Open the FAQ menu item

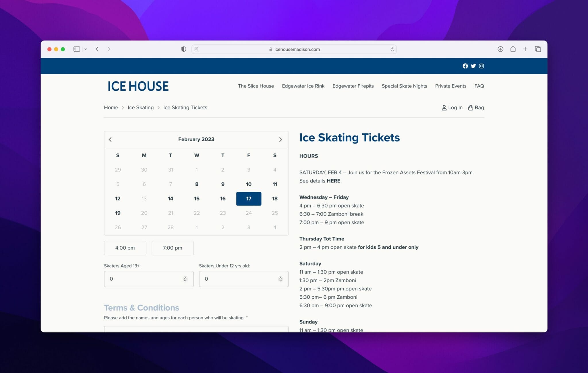click(x=479, y=86)
